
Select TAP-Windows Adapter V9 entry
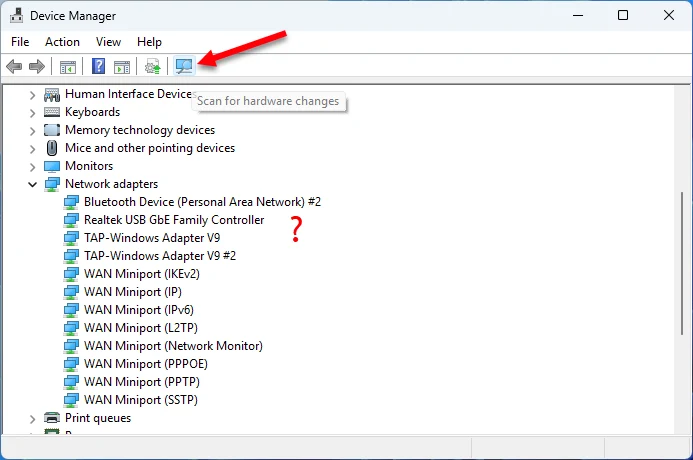click(x=152, y=238)
